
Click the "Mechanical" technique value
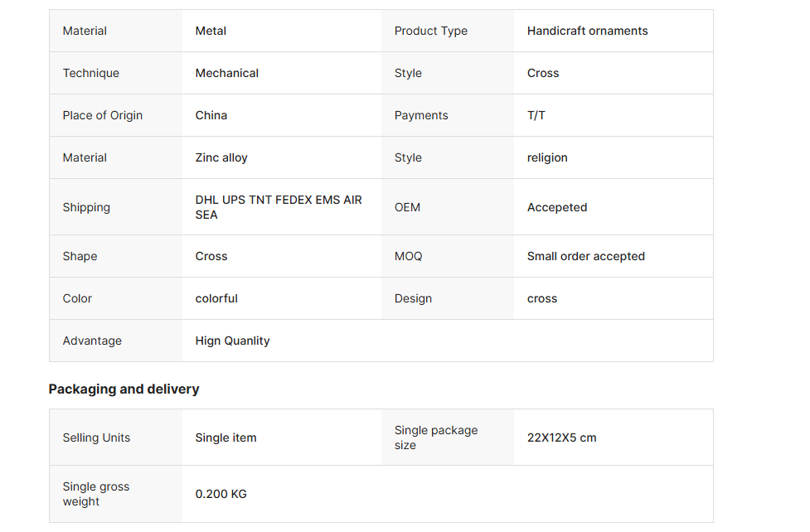(x=226, y=73)
